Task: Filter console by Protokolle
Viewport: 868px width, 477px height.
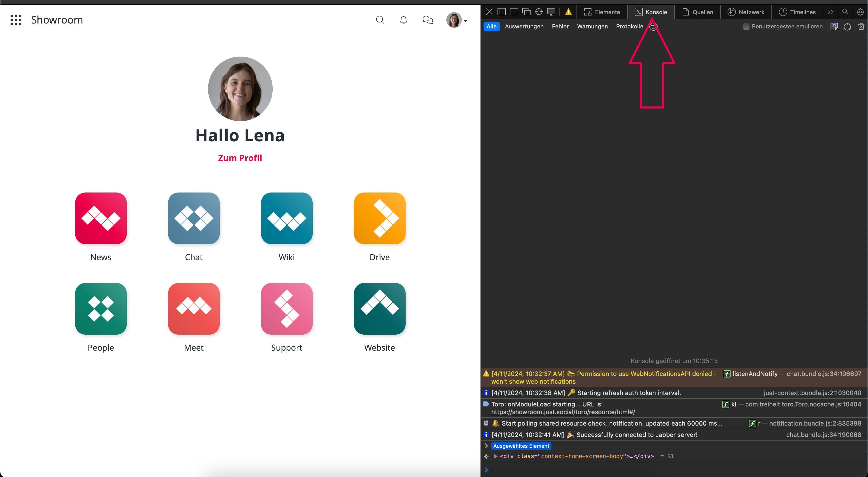Action: click(629, 26)
